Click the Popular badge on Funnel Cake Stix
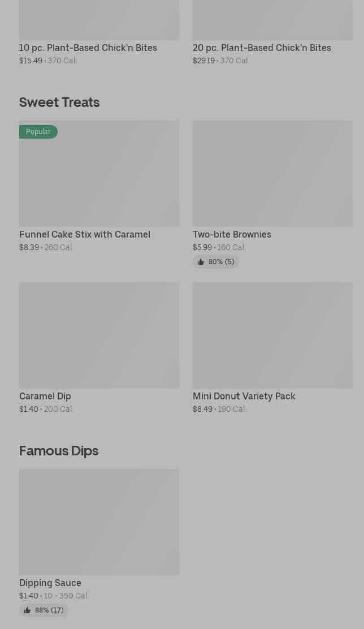 pos(38,132)
